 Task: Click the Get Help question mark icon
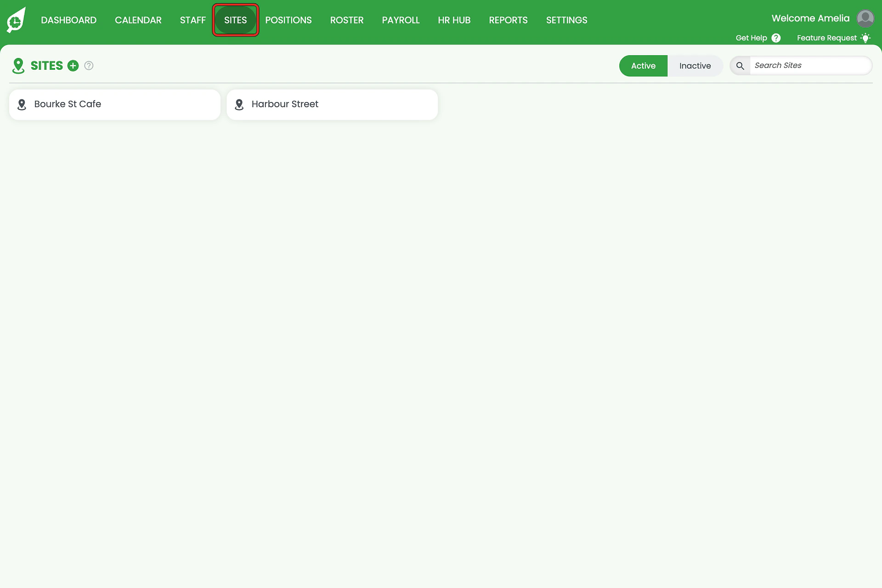(776, 38)
